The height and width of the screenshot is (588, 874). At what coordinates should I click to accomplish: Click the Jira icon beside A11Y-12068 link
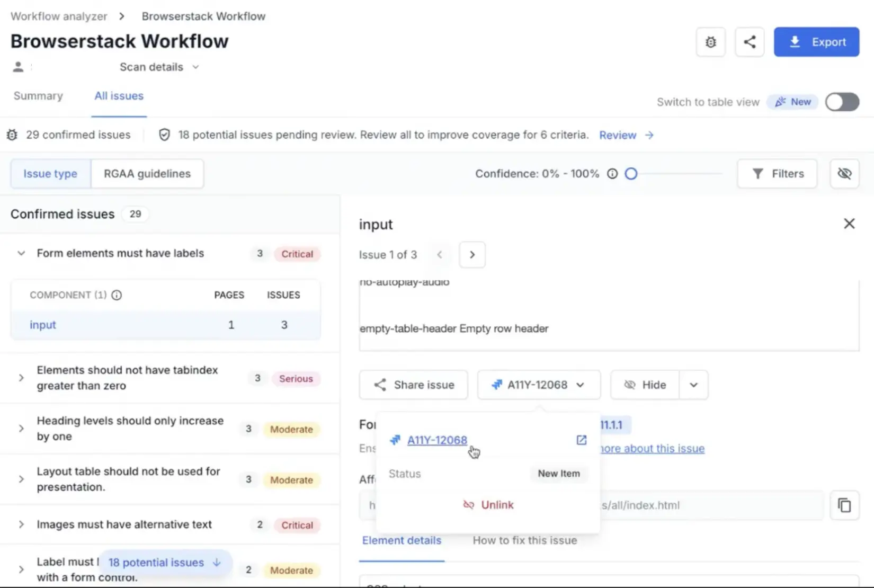click(x=395, y=440)
